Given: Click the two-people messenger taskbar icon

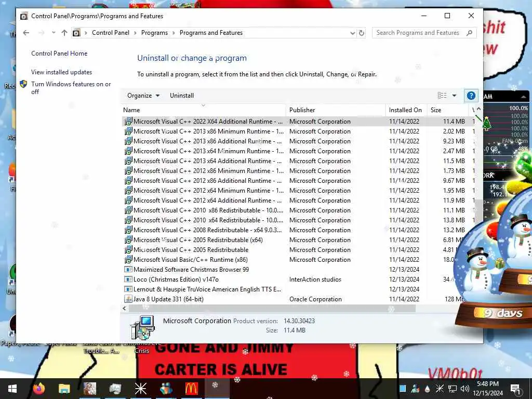Looking at the screenshot, I should (x=166, y=389).
